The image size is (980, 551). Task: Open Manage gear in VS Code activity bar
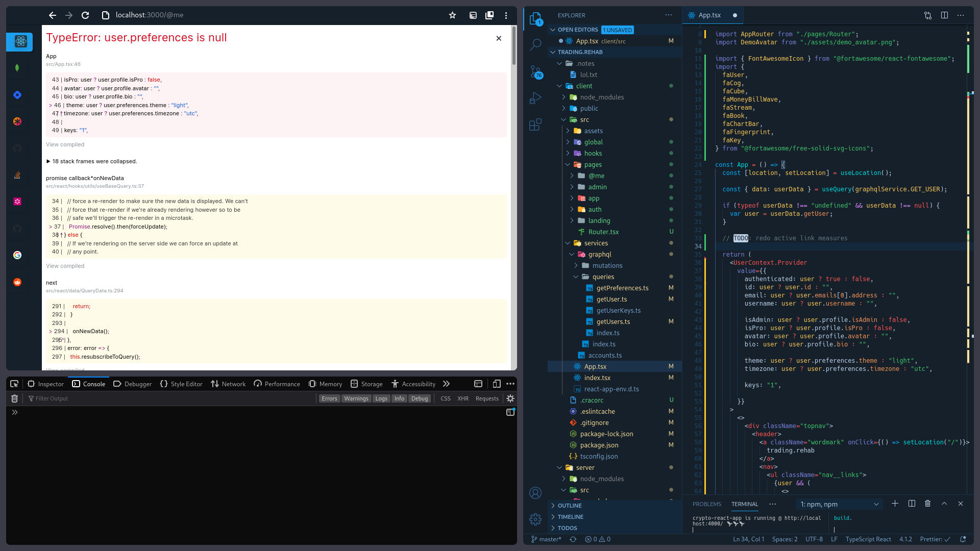coord(535,519)
